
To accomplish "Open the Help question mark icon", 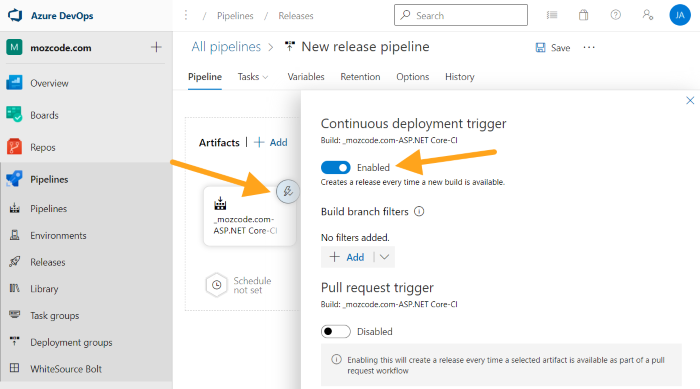I will coord(616,15).
